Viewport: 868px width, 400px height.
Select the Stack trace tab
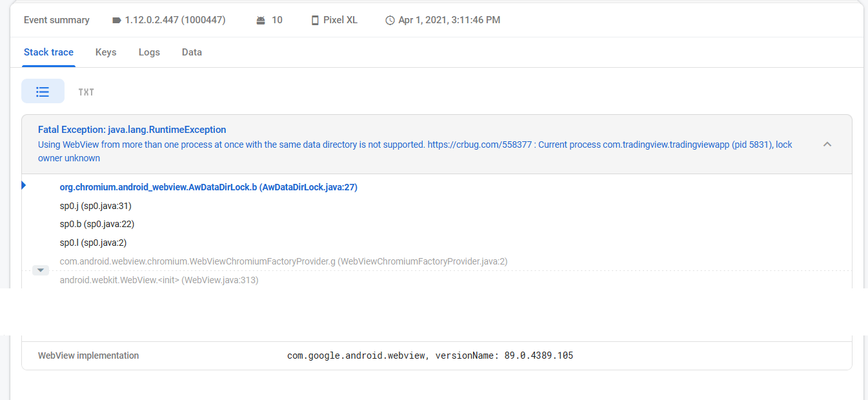48,52
